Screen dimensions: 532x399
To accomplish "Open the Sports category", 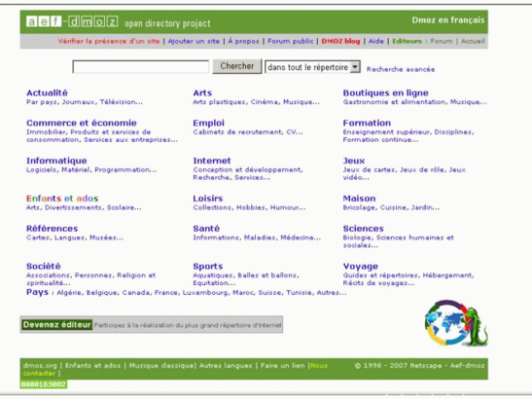I will tap(207, 266).
